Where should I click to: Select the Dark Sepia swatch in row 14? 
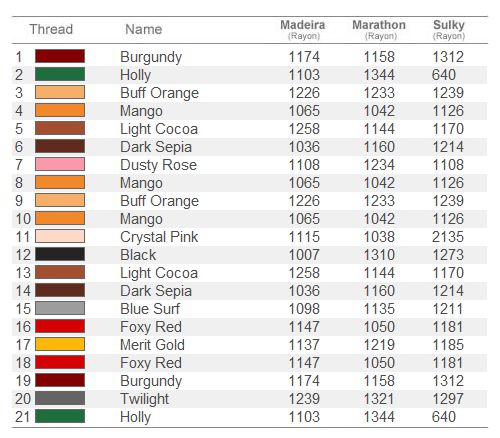point(60,290)
